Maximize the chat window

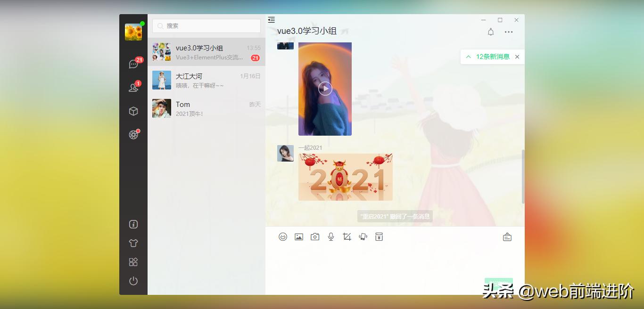click(x=500, y=20)
